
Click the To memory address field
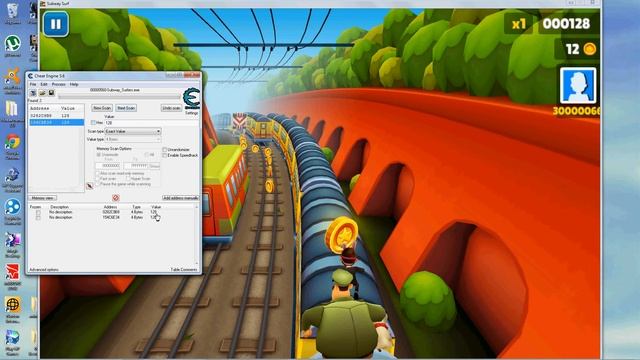pyautogui.click(x=136, y=166)
